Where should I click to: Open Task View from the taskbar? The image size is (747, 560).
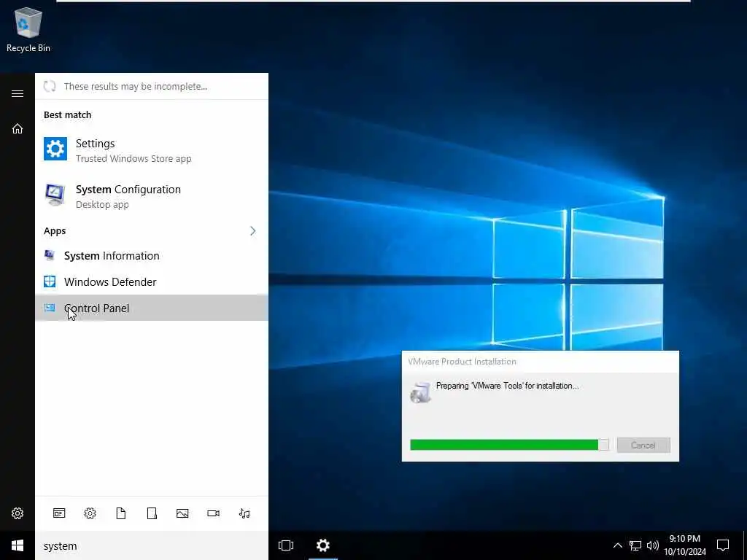click(286, 545)
